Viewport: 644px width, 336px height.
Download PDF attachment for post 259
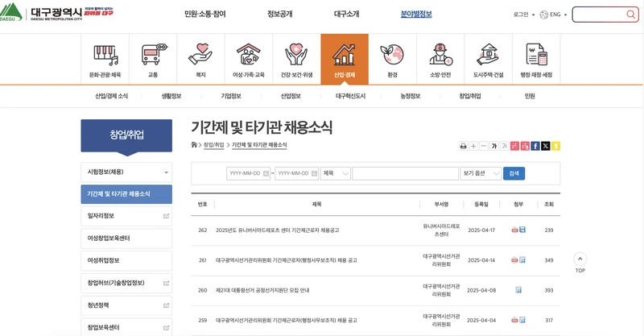point(514,320)
